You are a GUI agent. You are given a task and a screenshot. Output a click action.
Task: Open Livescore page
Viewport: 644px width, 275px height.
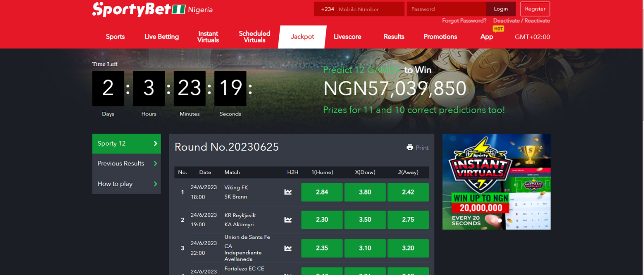347,37
